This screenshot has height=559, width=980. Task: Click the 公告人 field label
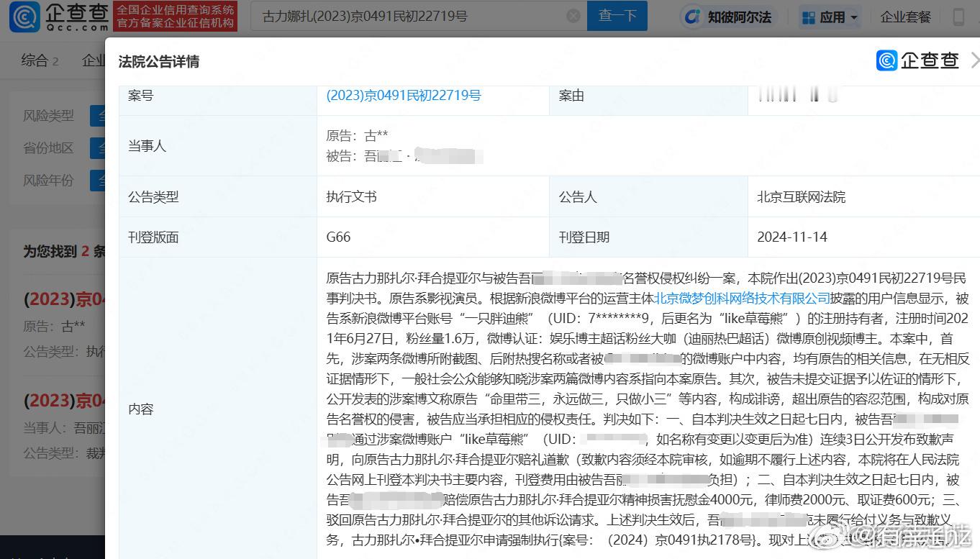point(578,197)
